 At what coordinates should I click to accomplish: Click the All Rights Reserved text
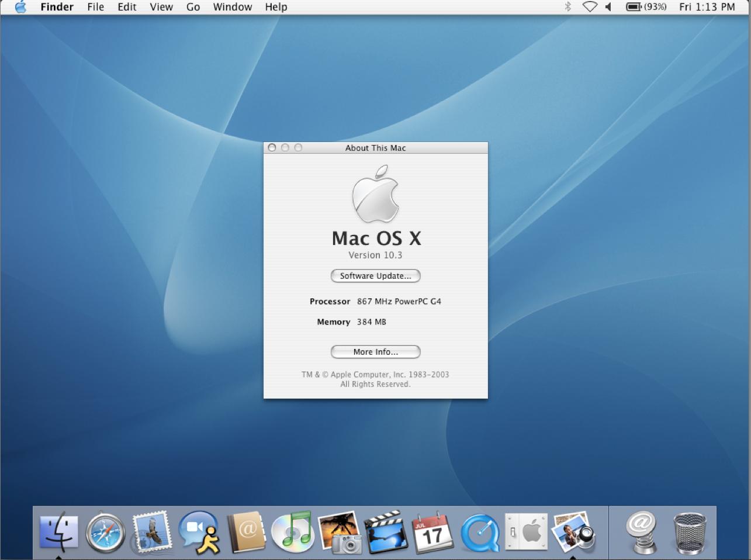click(375, 385)
